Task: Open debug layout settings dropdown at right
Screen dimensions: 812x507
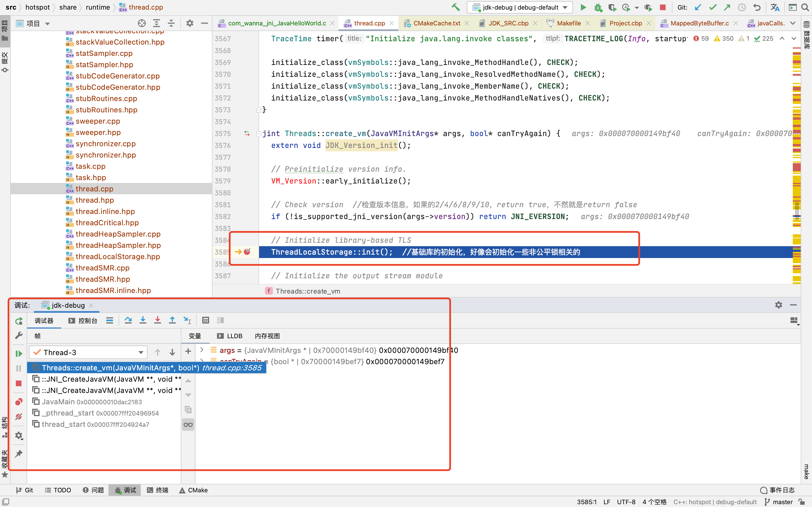Action: pos(794,321)
